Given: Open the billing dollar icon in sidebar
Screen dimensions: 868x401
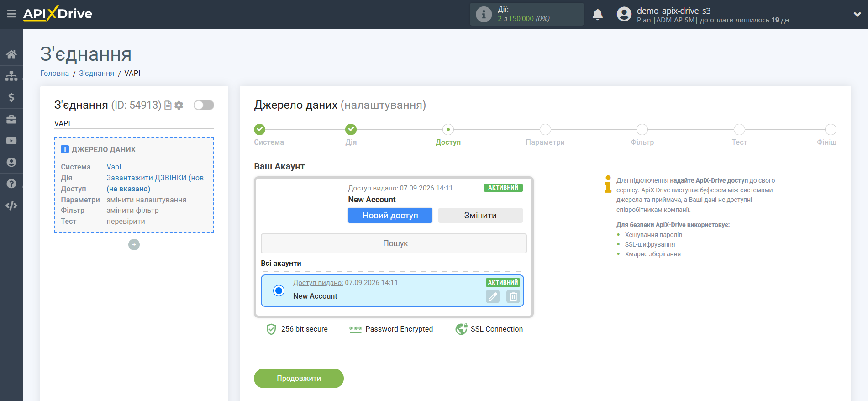Looking at the screenshot, I should pyautogui.click(x=11, y=97).
